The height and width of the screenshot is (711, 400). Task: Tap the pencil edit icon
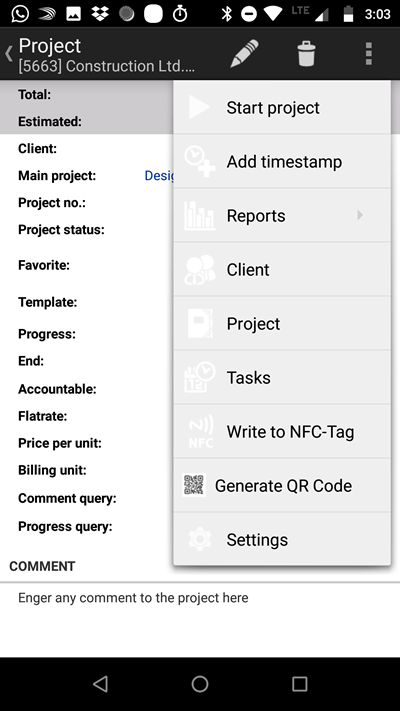pyautogui.click(x=244, y=54)
